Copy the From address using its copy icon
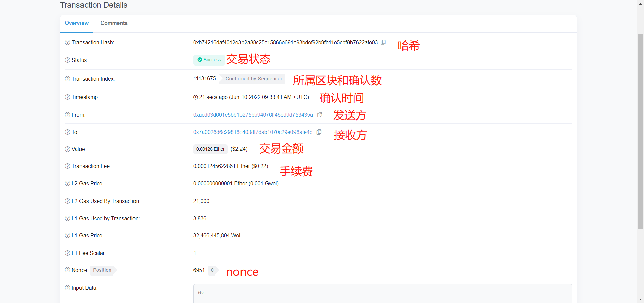The image size is (644, 303). tap(319, 115)
